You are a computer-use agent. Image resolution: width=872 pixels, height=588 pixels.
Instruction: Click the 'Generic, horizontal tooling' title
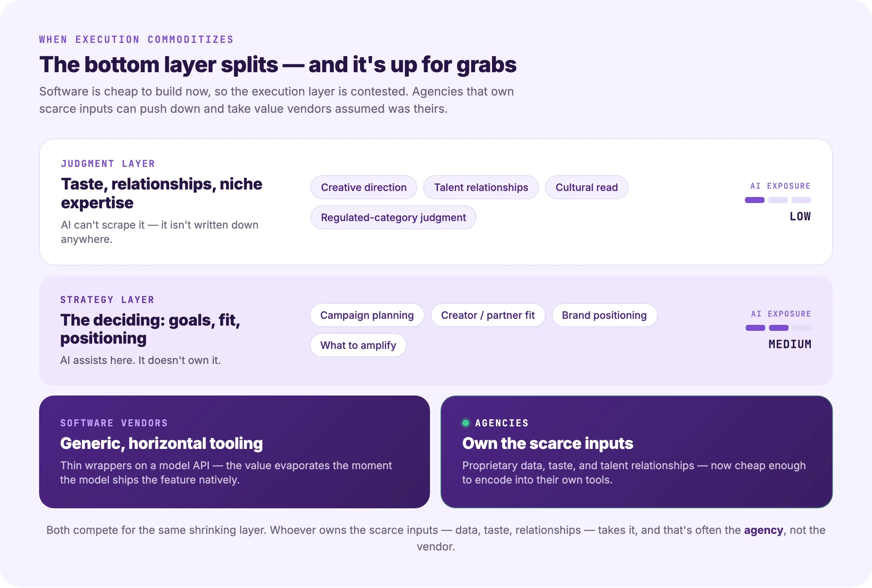tap(161, 443)
